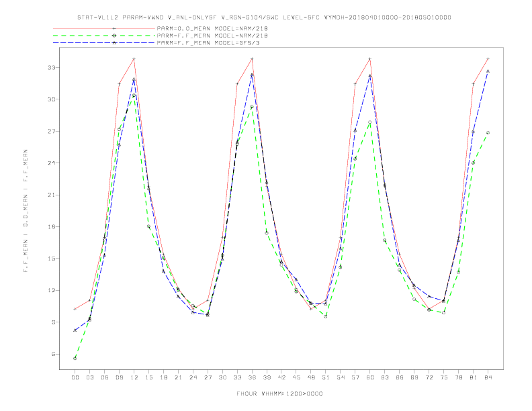
Task: Click the blue triangle data point at hour 00
Action: point(75,330)
